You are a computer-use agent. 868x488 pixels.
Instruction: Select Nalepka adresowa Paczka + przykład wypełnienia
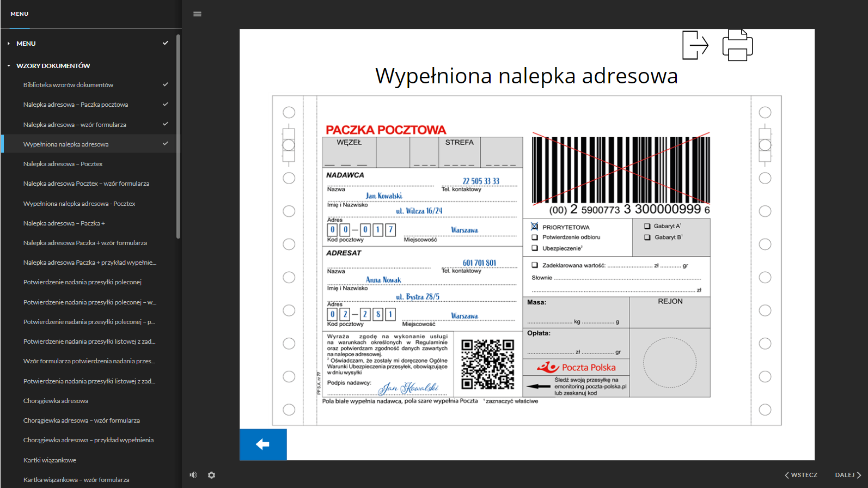tap(90, 263)
